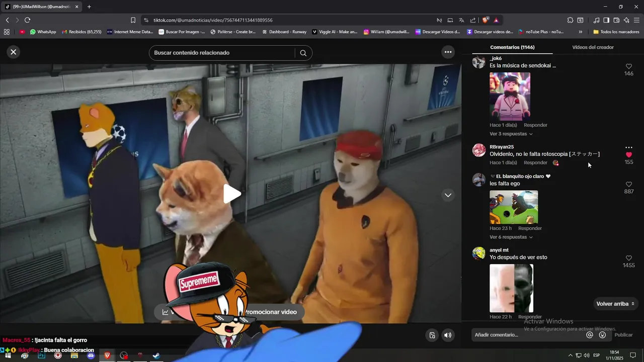Close the TikTok browser tab
The image size is (644, 362).
76,7
